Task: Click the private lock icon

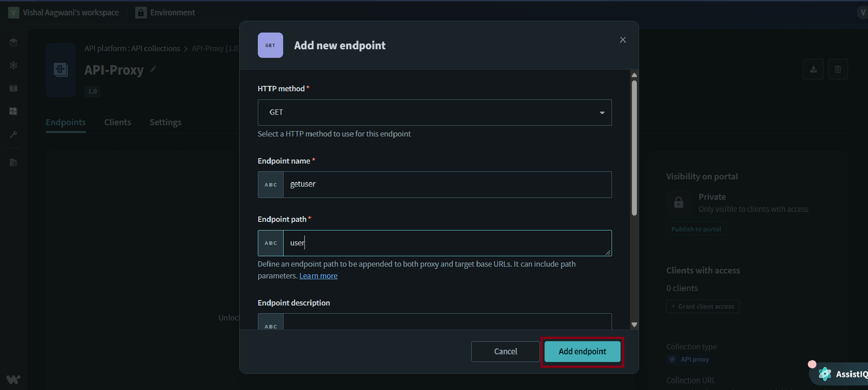Action: pyautogui.click(x=678, y=202)
